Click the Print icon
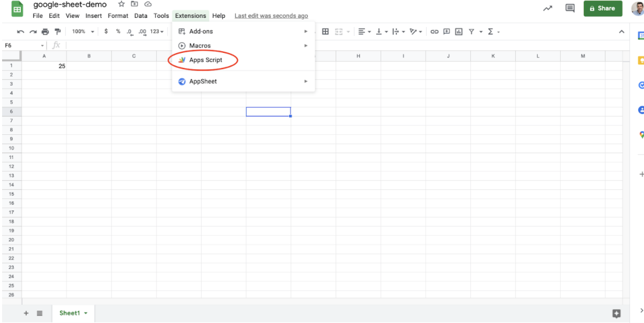 (45, 32)
